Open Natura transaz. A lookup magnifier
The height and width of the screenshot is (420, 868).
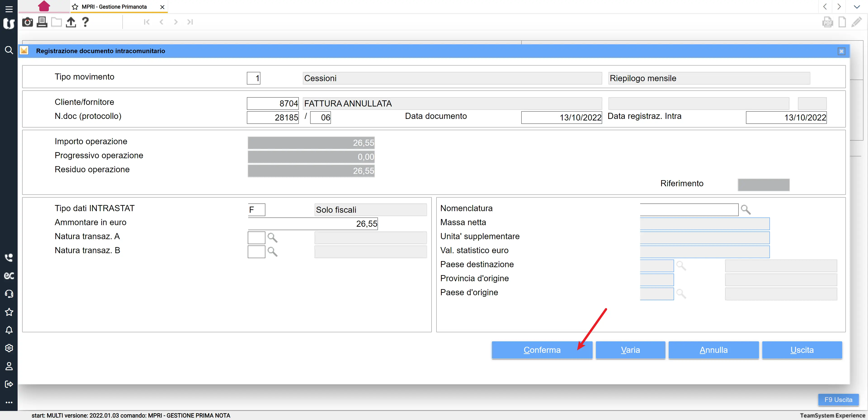(272, 238)
